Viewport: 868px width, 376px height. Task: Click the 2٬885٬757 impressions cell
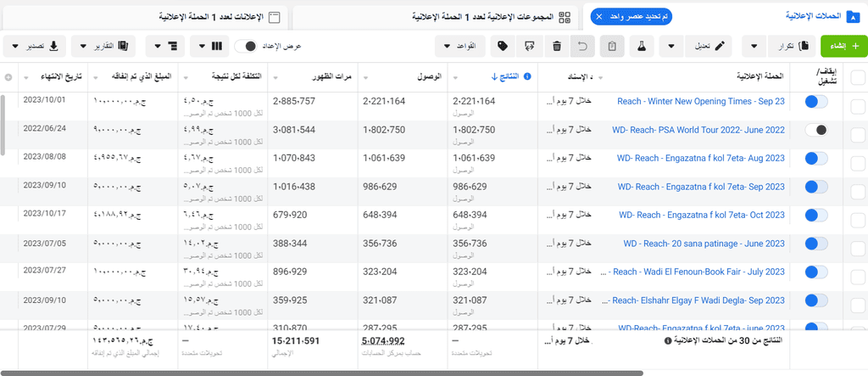(294, 102)
